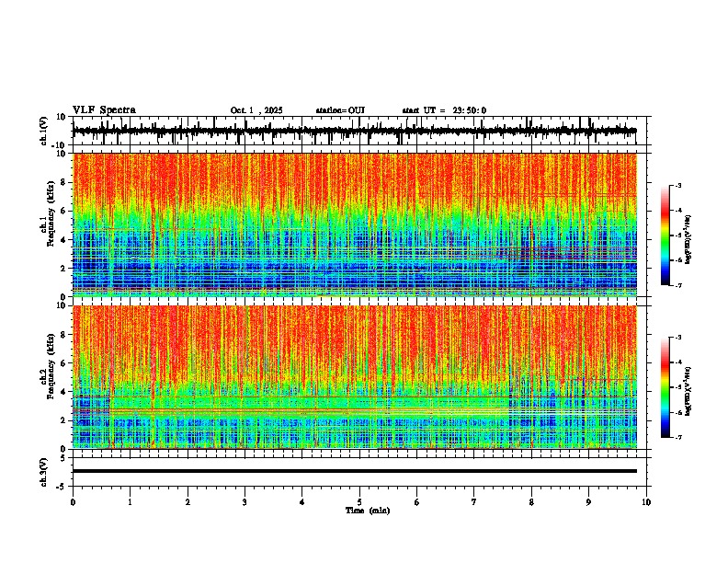Click the "-3" label on ch.1 color bar
The image size is (728, 563).
pos(678,185)
